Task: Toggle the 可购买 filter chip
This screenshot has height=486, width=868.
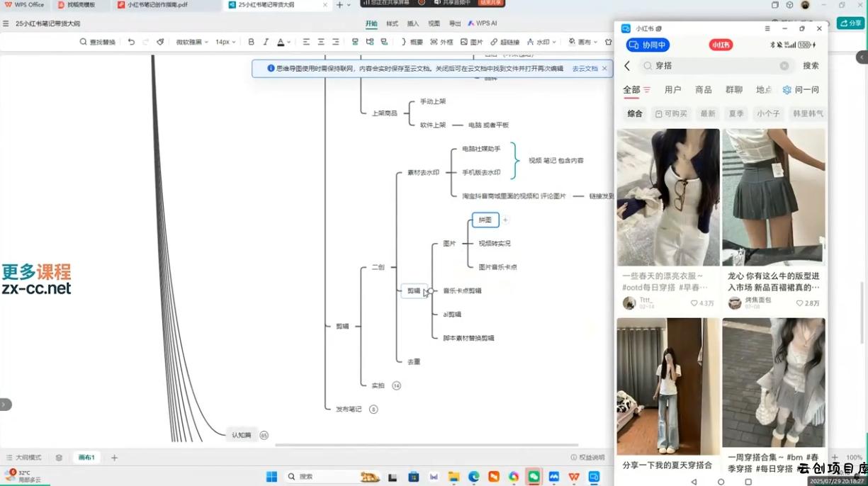Action: point(671,113)
